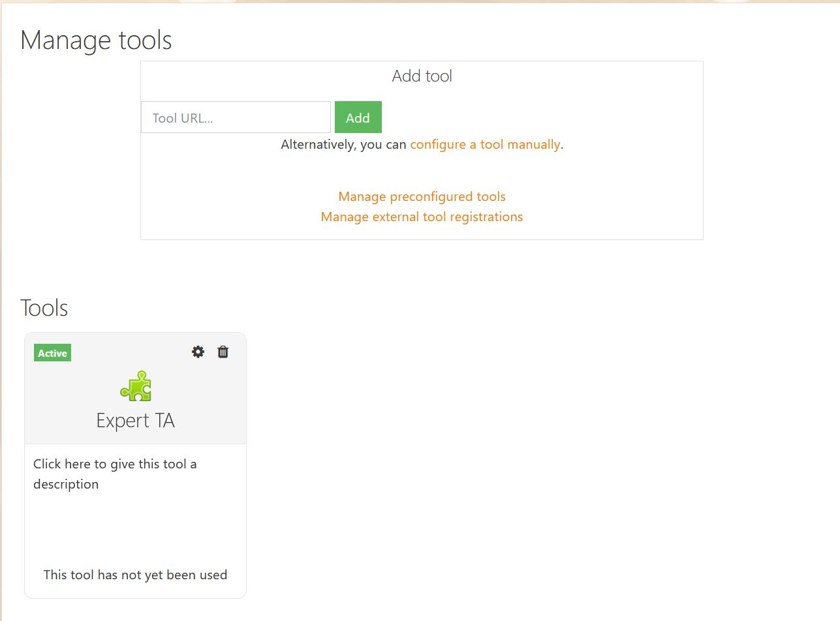840x621 pixels.
Task: Click the Active status badge
Action: 52,353
